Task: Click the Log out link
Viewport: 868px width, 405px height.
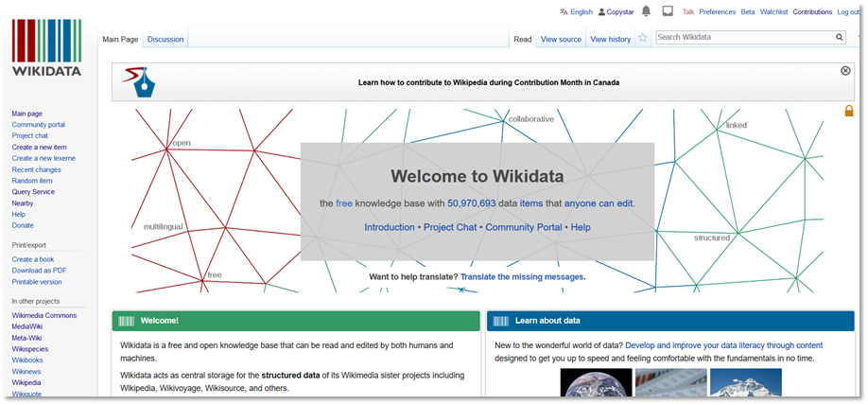Action: coord(848,11)
